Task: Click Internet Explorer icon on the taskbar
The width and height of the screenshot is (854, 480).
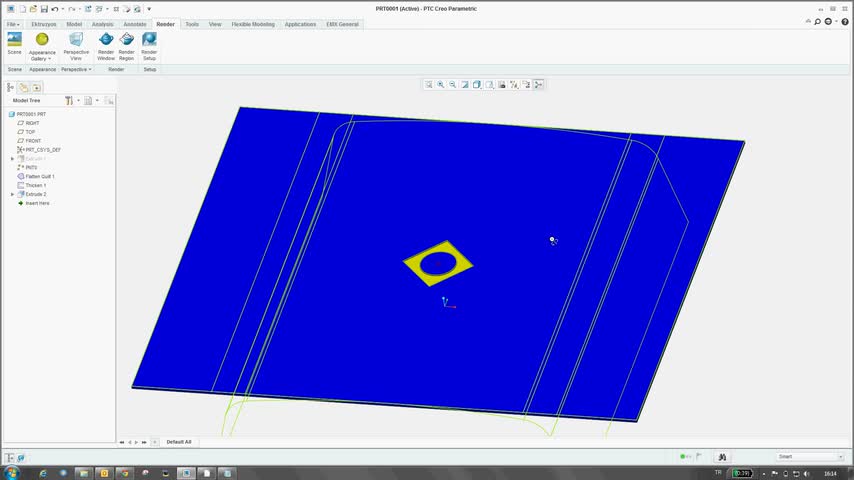Action: point(43,473)
